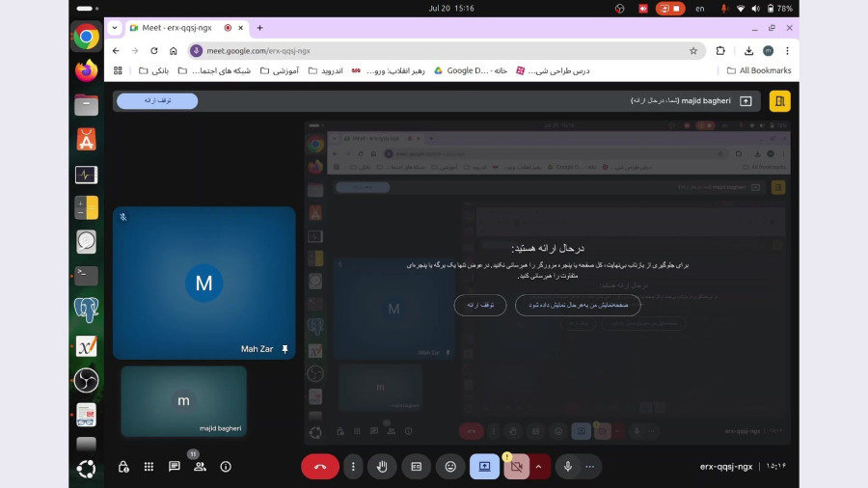868x488 pixels.
Task: Open شبکه های اجتما bookmark folder
Action: [x=214, y=70]
